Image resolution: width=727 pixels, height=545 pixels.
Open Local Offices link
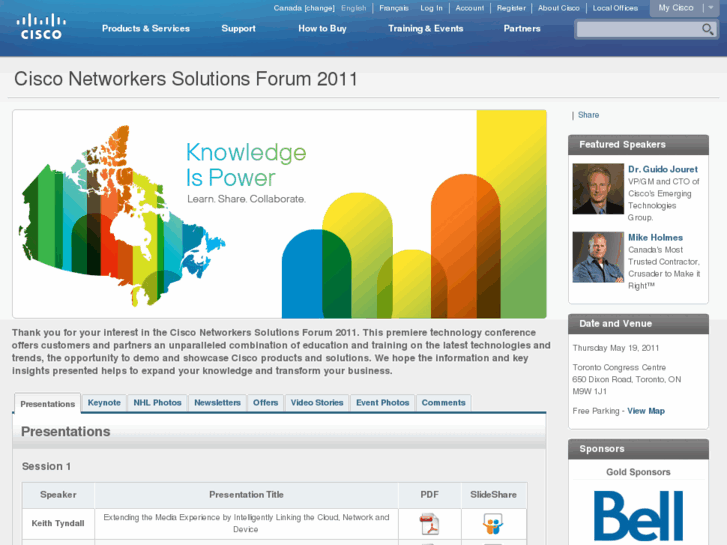(x=615, y=8)
